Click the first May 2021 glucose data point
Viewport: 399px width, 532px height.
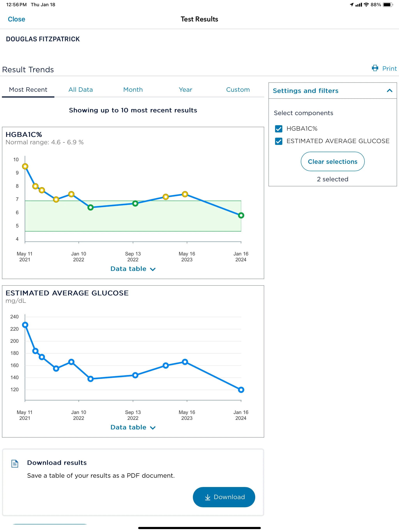point(25,325)
